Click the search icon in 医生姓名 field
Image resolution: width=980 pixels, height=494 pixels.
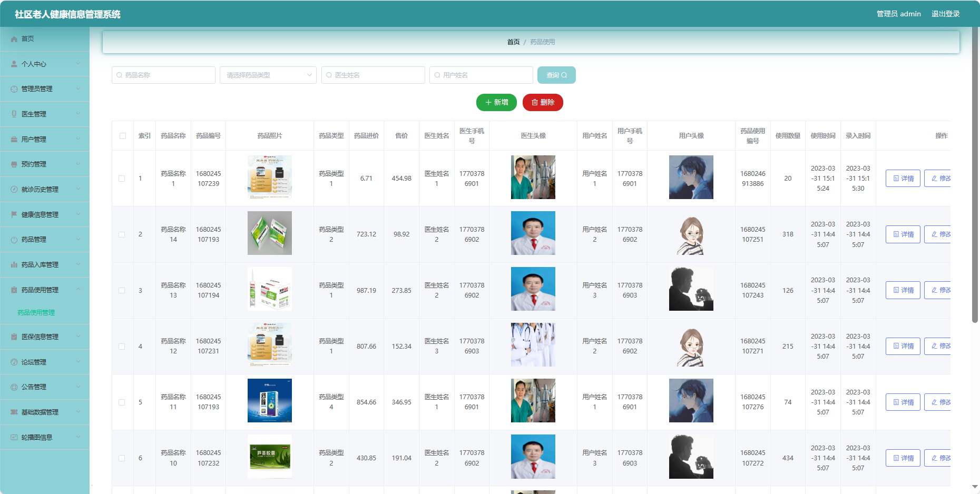point(329,75)
